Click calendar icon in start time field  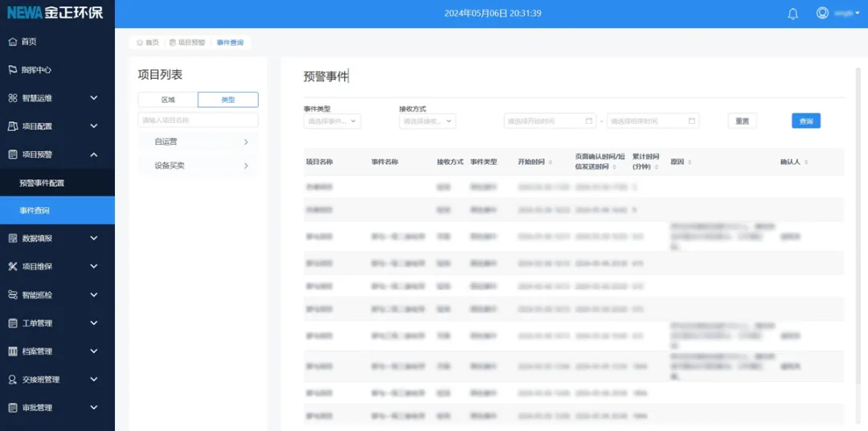coord(589,121)
